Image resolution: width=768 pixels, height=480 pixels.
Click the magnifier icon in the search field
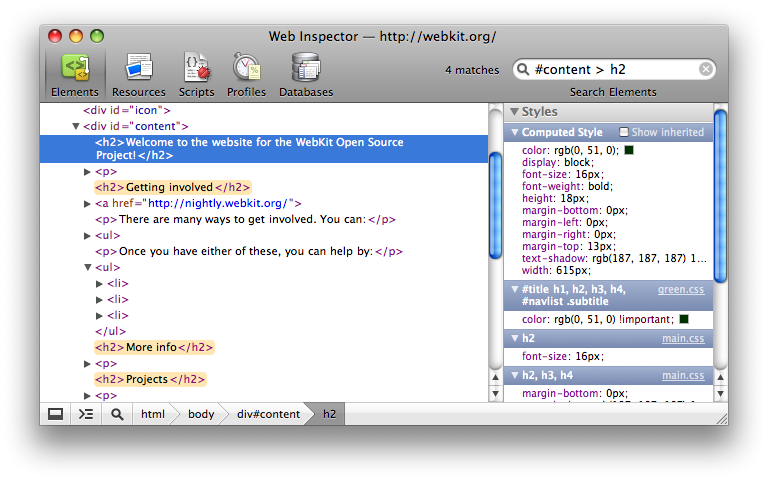pos(523,69)
